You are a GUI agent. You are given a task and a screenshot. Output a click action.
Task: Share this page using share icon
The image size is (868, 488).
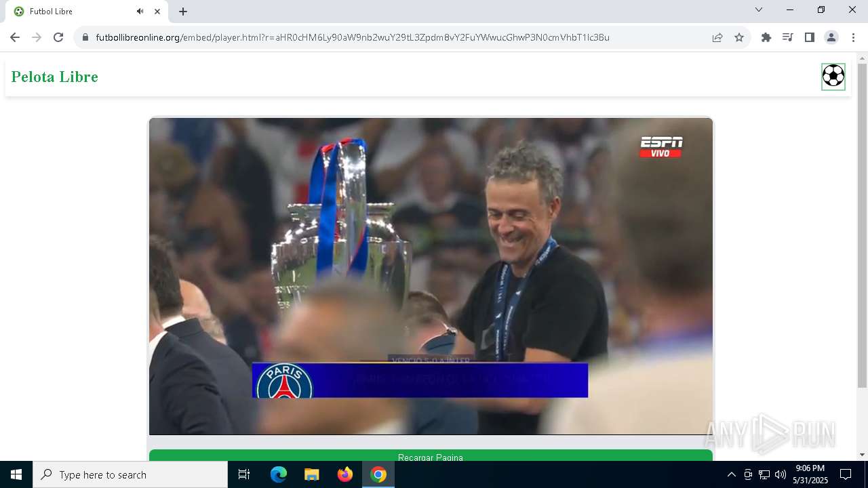click(x=717, y=37)
